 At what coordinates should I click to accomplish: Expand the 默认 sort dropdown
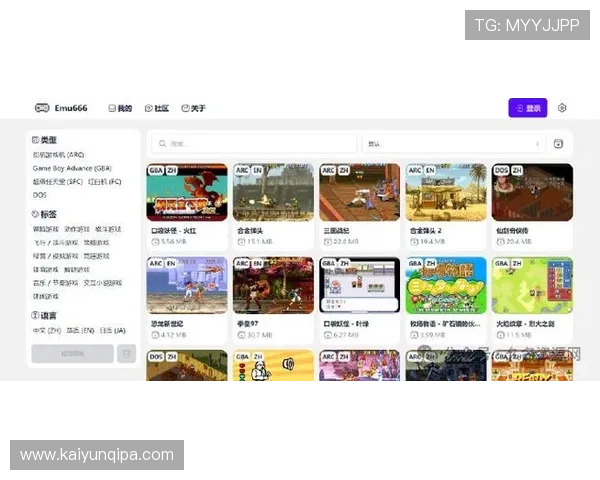tap(454, 144)
